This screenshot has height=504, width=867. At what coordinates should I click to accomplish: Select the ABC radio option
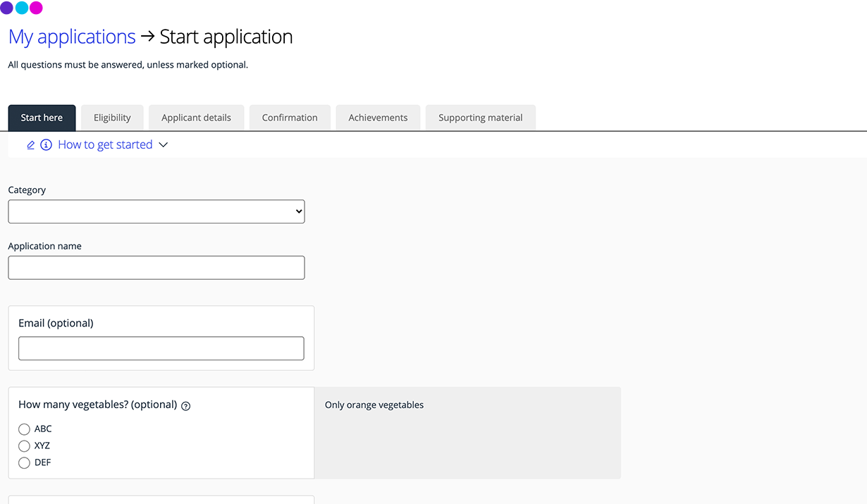[25, 429]
